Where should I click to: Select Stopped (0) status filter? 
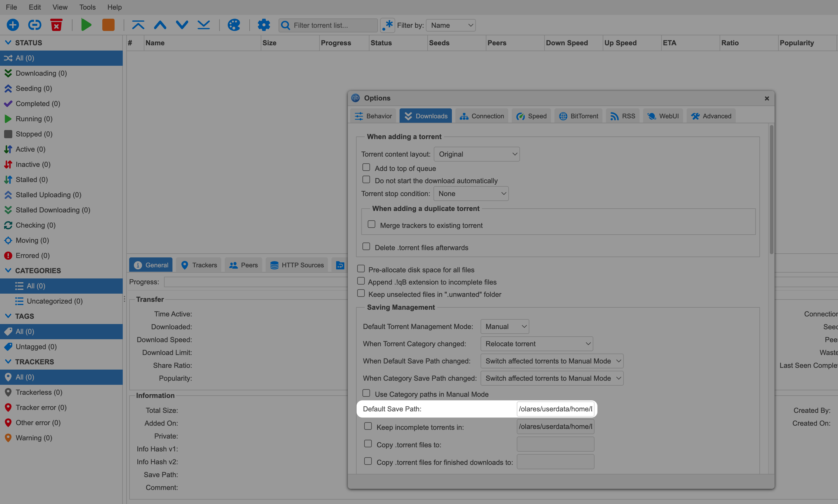click(61, 134)
